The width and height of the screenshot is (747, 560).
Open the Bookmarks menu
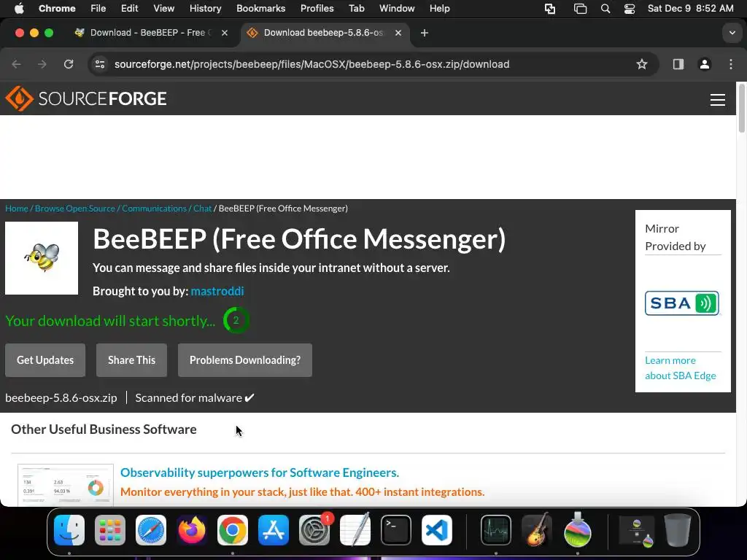[x=260, y=9]
